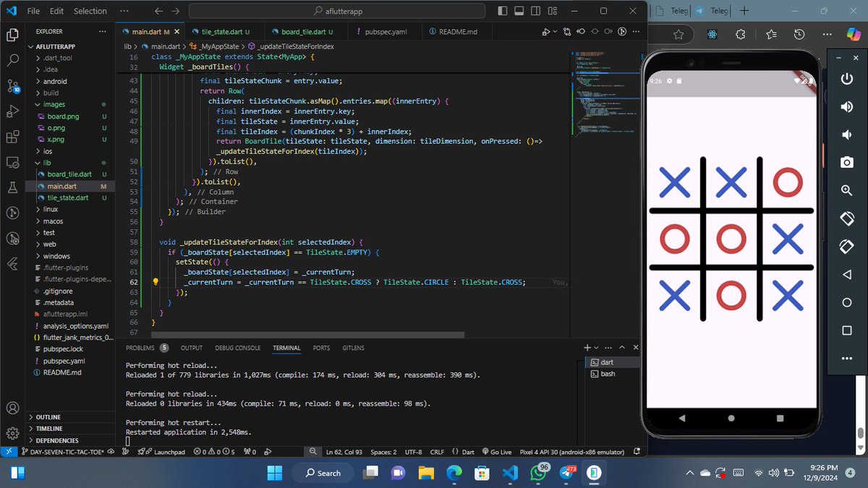Screen dimensions: 868x488
Task: Click emulator volume up button
Action: point(846,107)
